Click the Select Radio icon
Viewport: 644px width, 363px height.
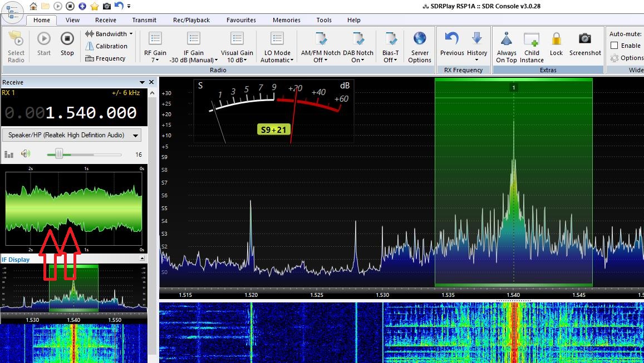(x=16, y=40)
